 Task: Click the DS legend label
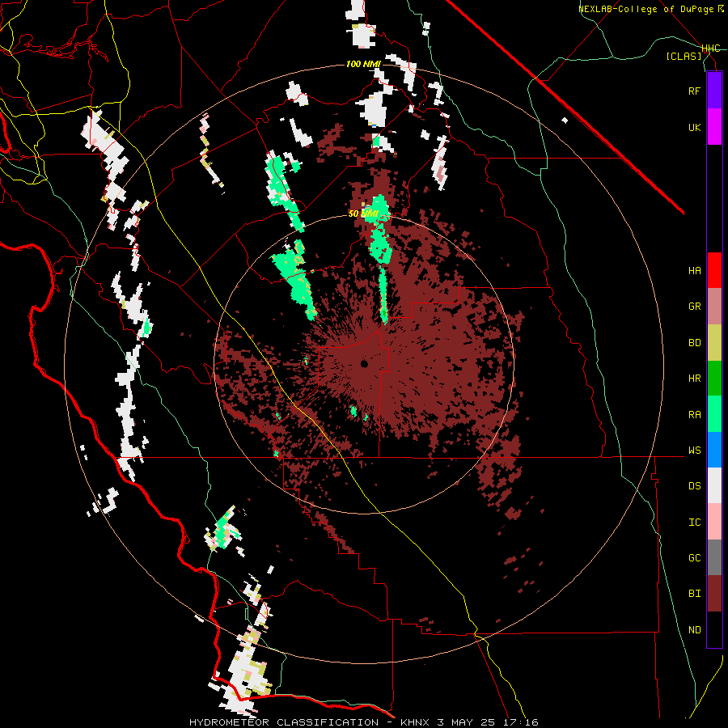[694, 486]
